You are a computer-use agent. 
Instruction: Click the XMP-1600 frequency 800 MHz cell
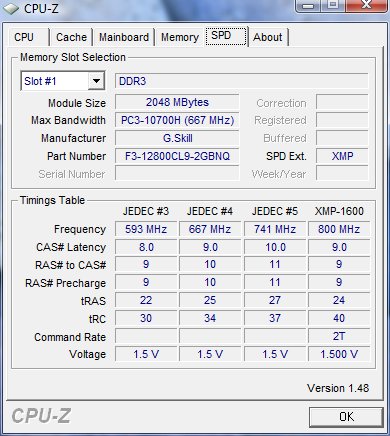339,229
